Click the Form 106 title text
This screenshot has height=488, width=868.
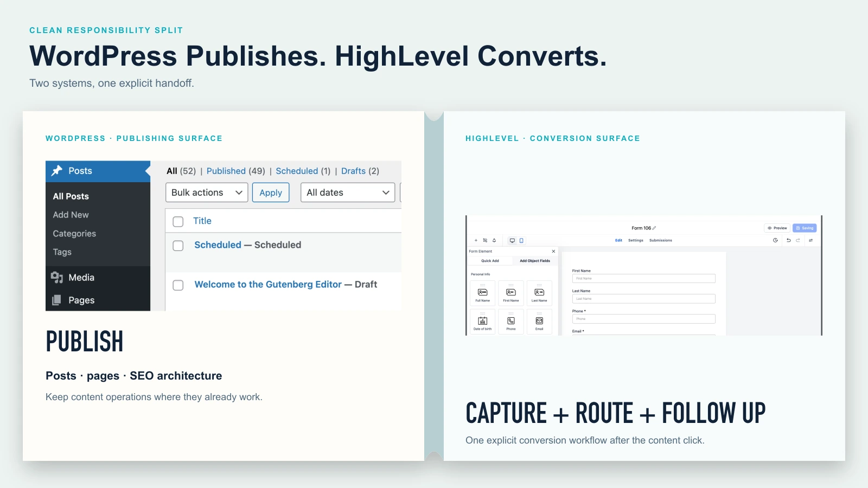[x=641, y=228]
